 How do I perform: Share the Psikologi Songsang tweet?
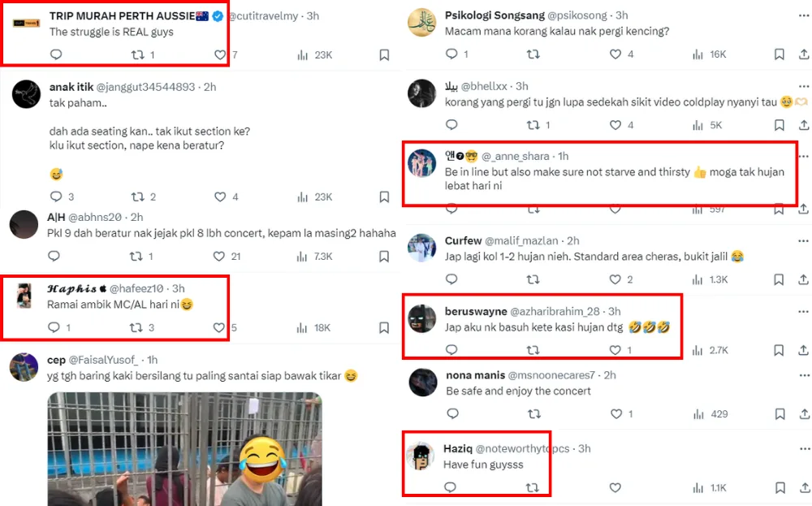tap(803, 54)
